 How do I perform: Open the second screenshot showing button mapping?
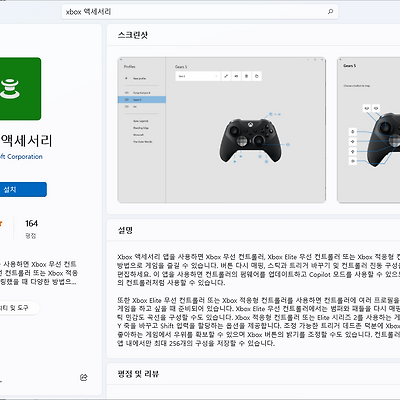click(369, 130)
